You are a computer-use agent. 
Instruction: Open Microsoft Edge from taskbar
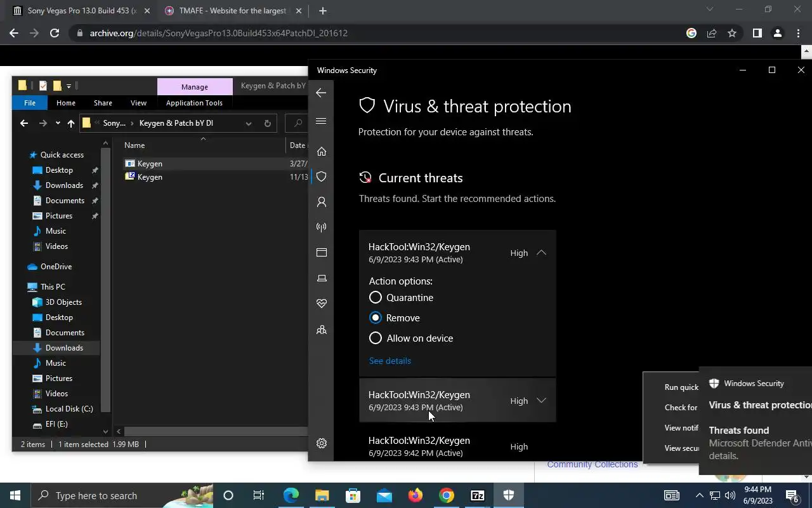(x=291, y=495)
